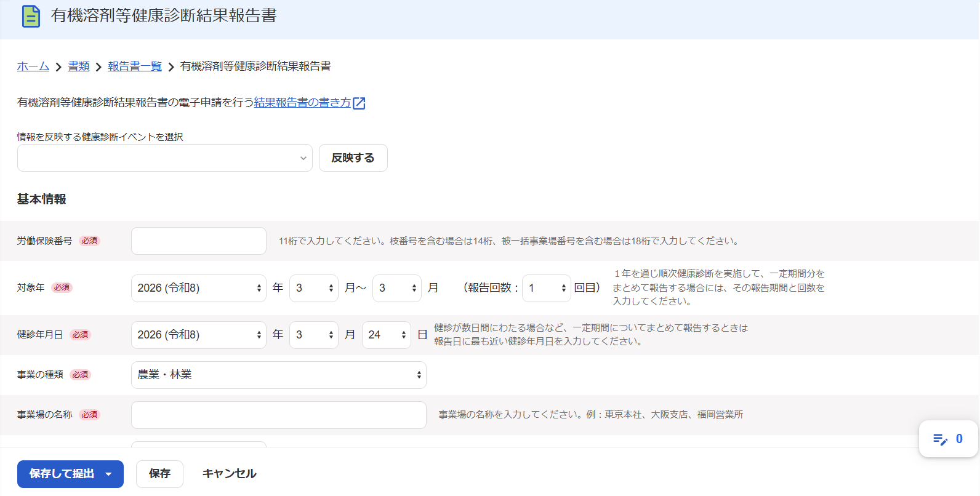
Task: Open the external link icon beside 結果報告書の書き方
Action: coord(359,103)
